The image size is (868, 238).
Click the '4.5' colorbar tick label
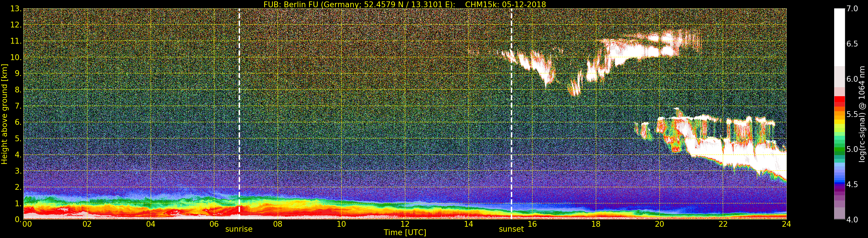pos(852,185)
